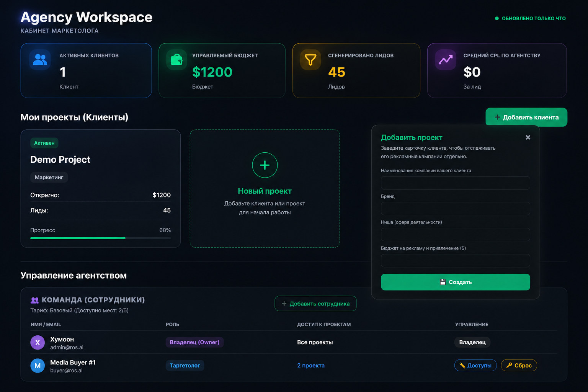
Task: Click the Добавить сотрудника button
Action: (x=315, y=304)
